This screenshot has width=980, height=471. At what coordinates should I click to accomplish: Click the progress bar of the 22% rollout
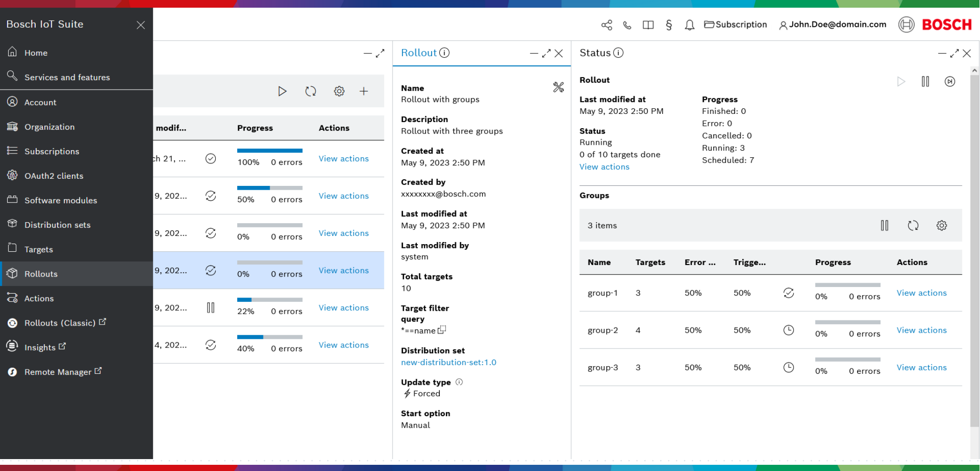(x=270, y=300)
